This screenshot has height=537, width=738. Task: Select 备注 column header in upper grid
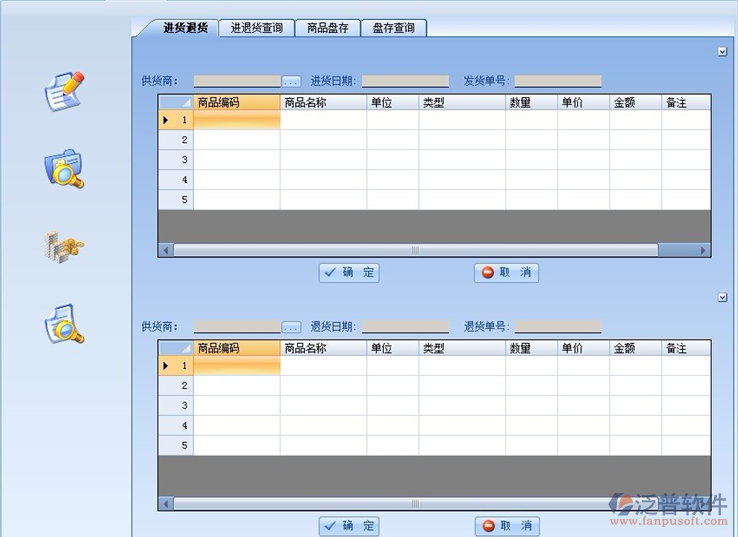click(686, 103)
